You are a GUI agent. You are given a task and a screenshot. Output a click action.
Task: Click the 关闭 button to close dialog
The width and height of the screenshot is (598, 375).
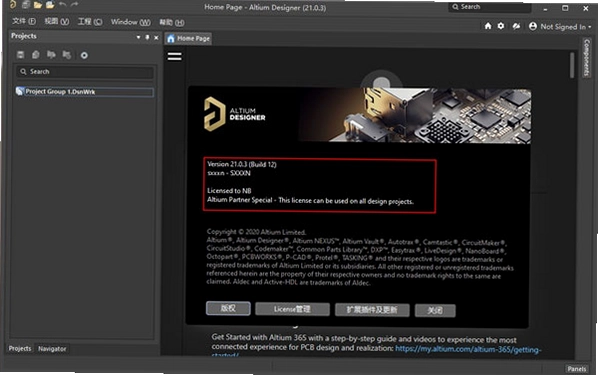(x=435, y=311)
